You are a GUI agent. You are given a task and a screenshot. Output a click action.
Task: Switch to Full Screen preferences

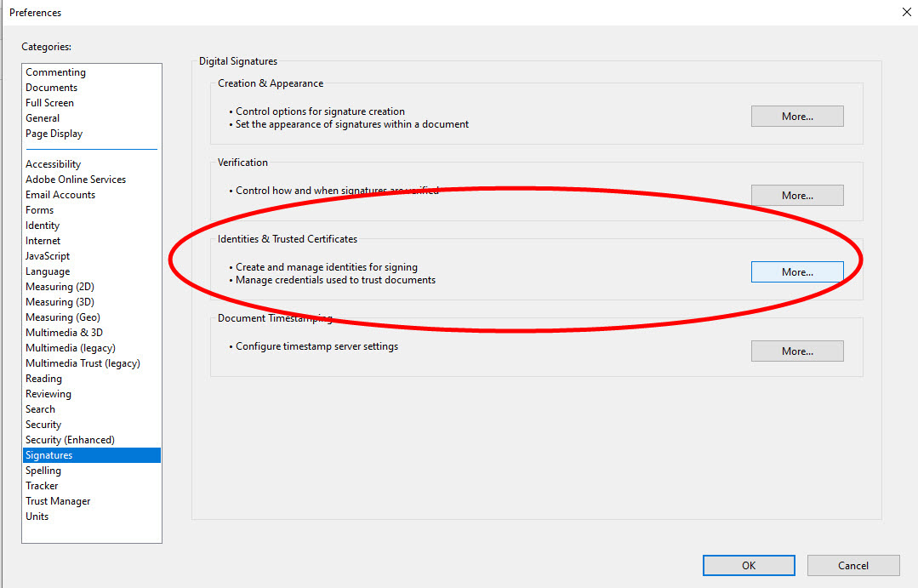click(x=49, y=103)
